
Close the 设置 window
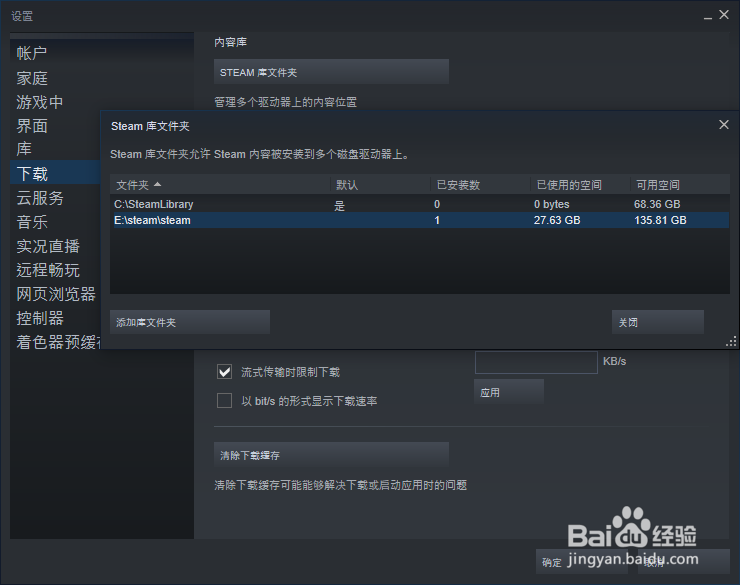tap(724, 15)
